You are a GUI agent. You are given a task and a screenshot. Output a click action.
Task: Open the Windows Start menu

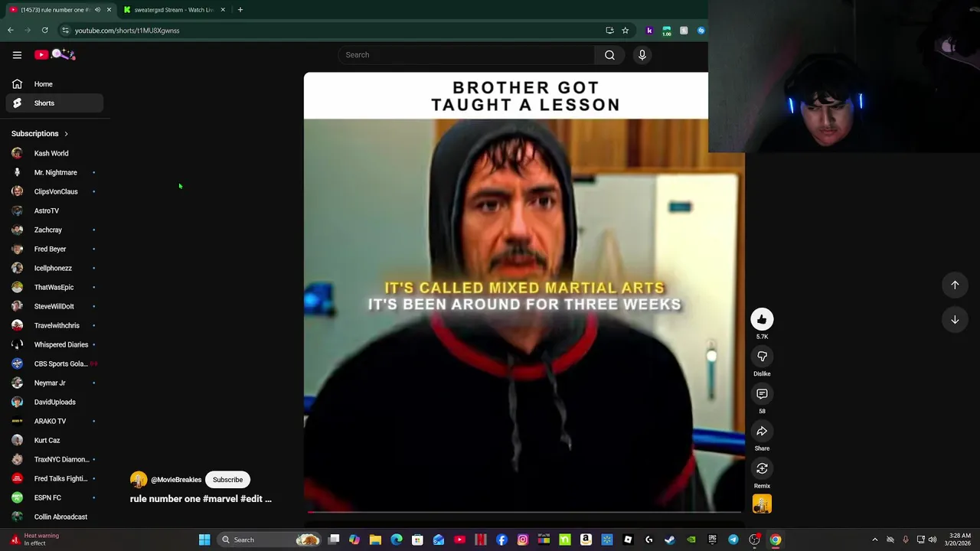[204, 540]
